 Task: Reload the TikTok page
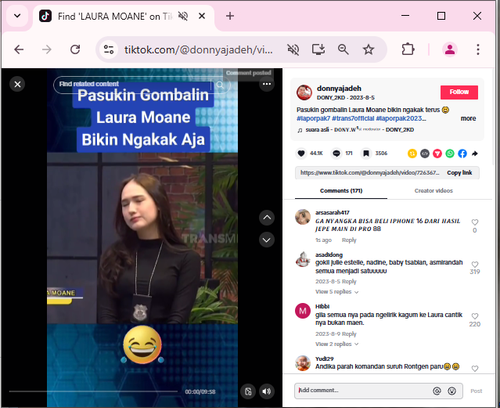(75, 50)
